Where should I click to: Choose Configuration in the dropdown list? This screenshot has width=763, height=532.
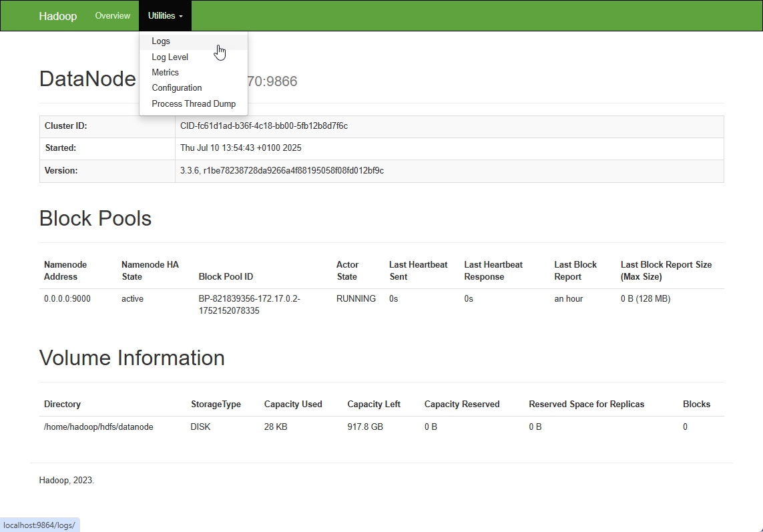pyautogui.click(x=176, y=87)
